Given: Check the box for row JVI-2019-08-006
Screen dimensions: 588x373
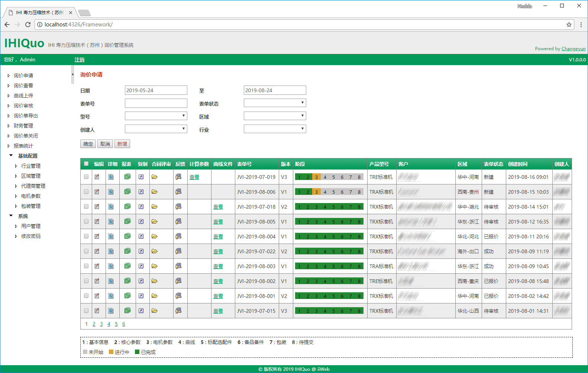Looking at the screenshot, I should click(x=86, y=192).
